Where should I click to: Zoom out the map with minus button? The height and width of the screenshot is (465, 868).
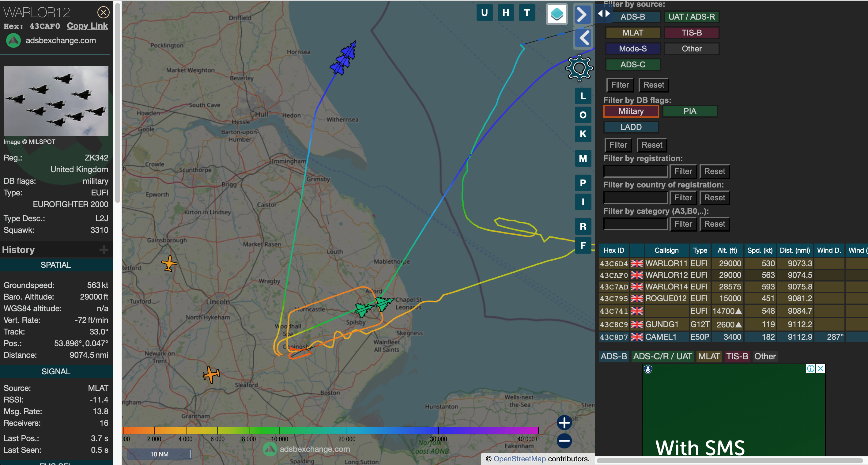point(564,441)
